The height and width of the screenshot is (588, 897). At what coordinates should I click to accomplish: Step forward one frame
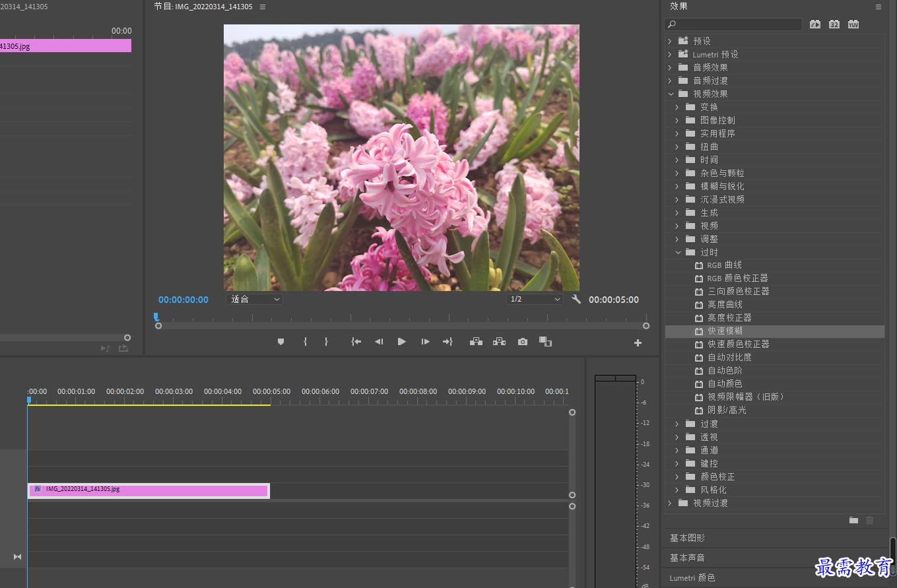click(x=425, y=342)
